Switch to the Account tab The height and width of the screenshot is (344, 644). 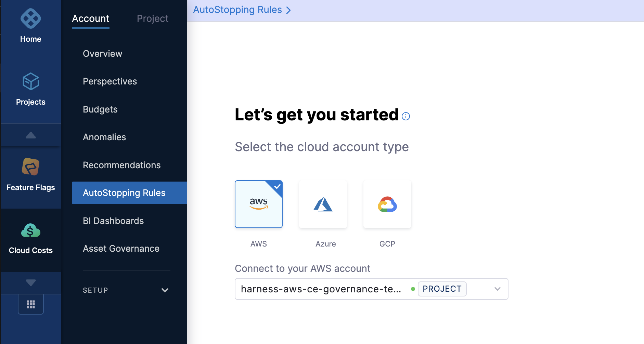(x=91, y=18)
